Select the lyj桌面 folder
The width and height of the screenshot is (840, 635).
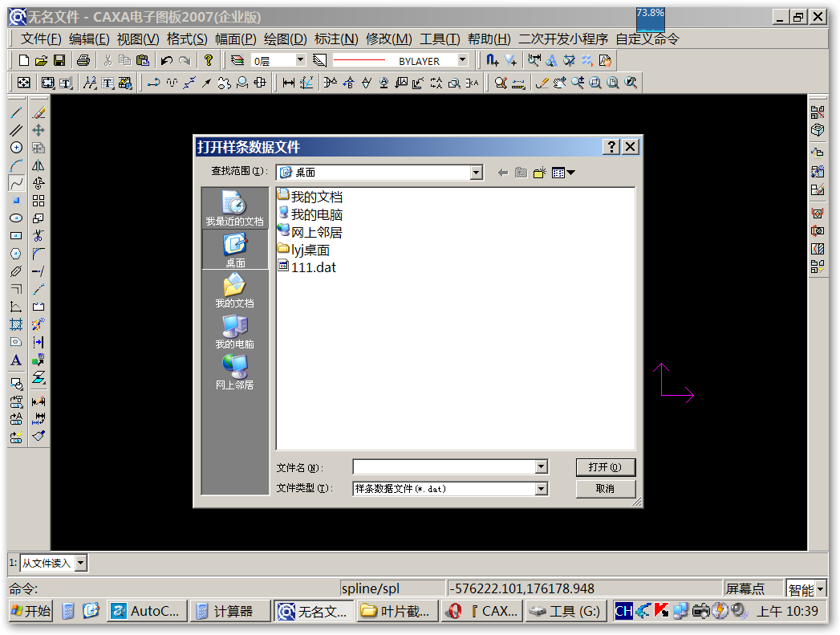(x=304, y=250)
